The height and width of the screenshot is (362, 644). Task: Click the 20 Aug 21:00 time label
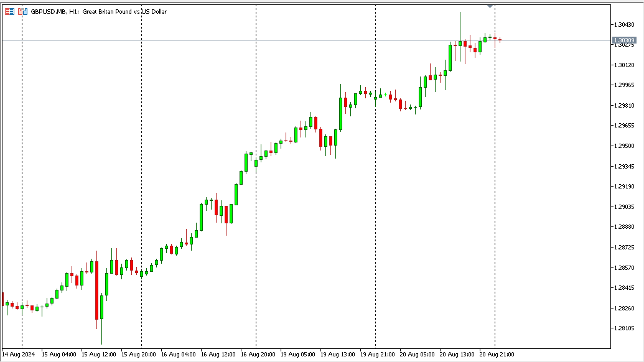(x=497, y=354)
